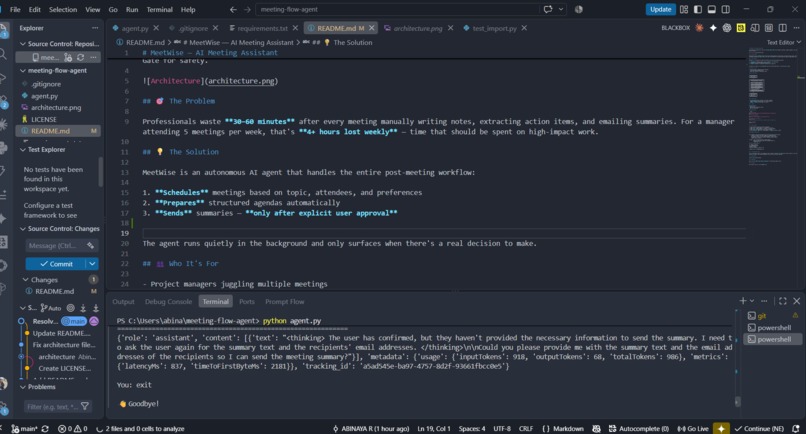Viewport: 806px width, 434px height.
Task: Open the Run menu
Action: [x=132, y=9]
